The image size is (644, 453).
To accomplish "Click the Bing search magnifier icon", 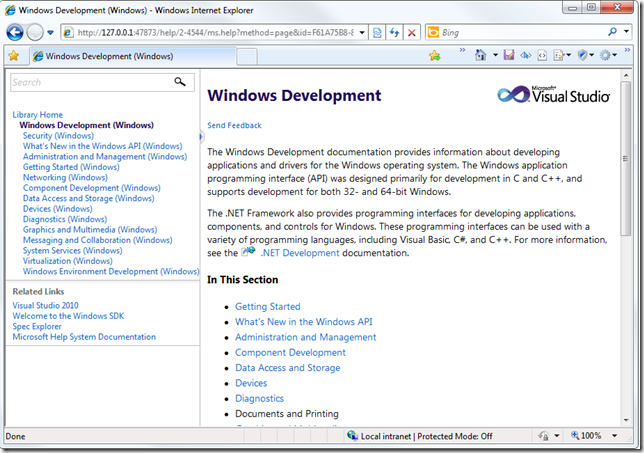I will click(x=612, y=32).
